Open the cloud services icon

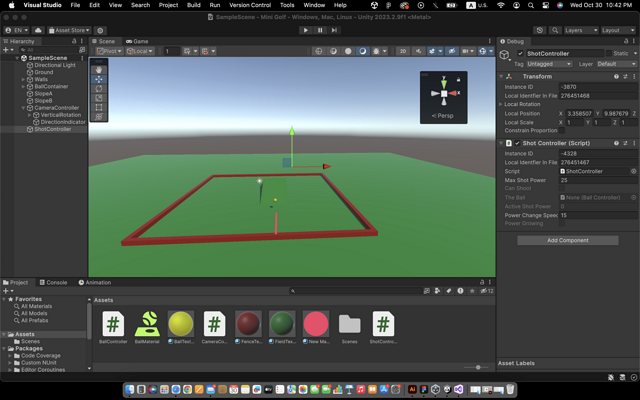coord(38,30)
